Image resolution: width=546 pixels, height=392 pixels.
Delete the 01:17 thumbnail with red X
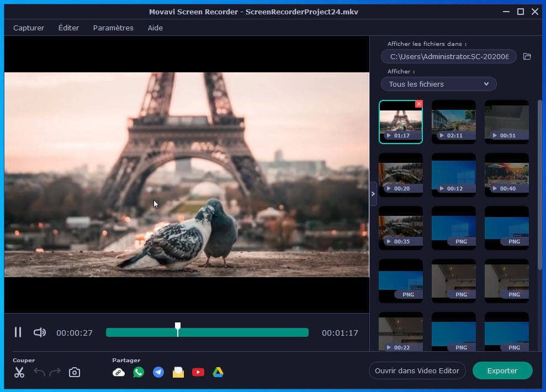pyautogui.click(x=419, y=104)
